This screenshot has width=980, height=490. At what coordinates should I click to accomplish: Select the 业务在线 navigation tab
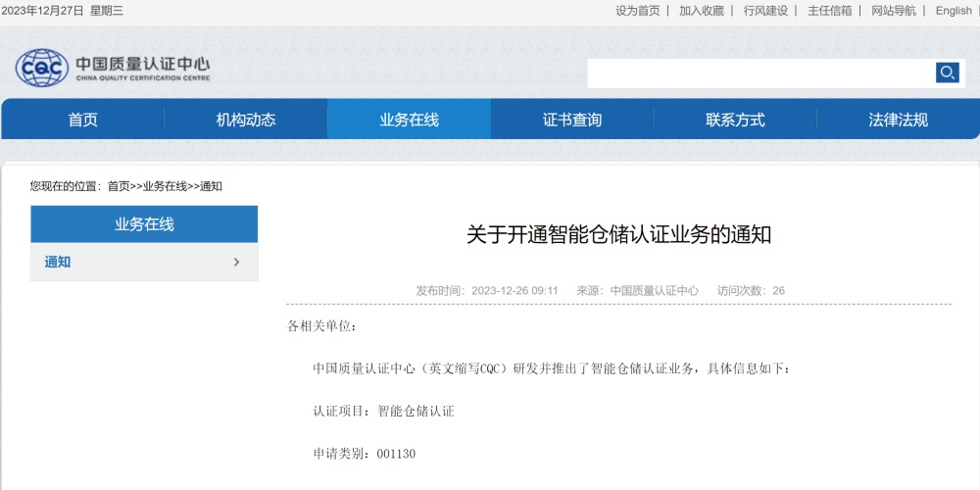(409, 120)
